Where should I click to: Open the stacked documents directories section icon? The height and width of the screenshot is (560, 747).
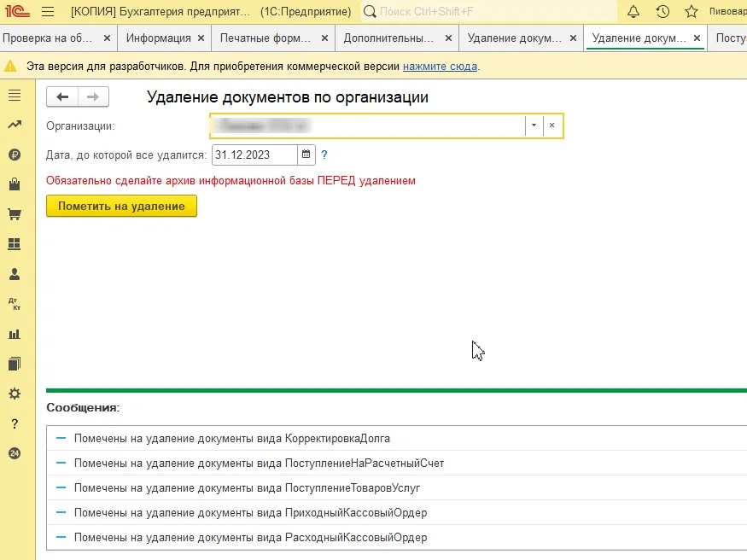point(15,364)
